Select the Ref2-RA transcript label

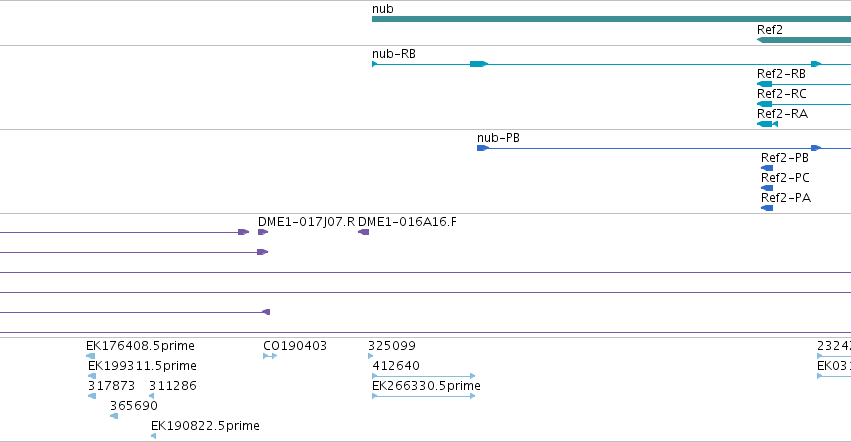point(782,114)
